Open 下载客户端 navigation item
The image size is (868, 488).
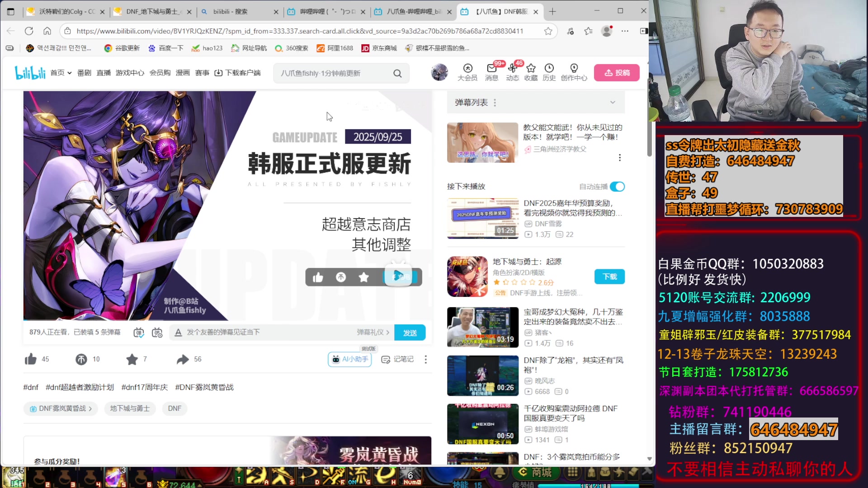[237, 73]
